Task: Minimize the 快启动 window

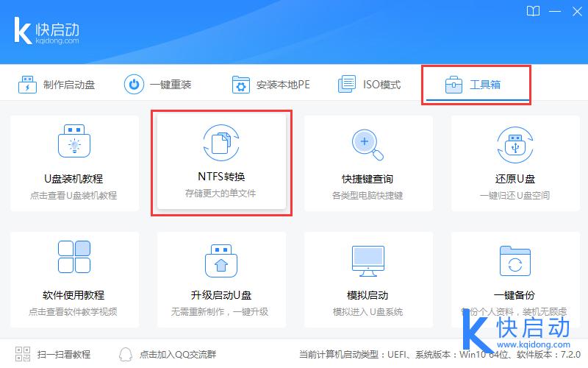Action: coord(555,11)
